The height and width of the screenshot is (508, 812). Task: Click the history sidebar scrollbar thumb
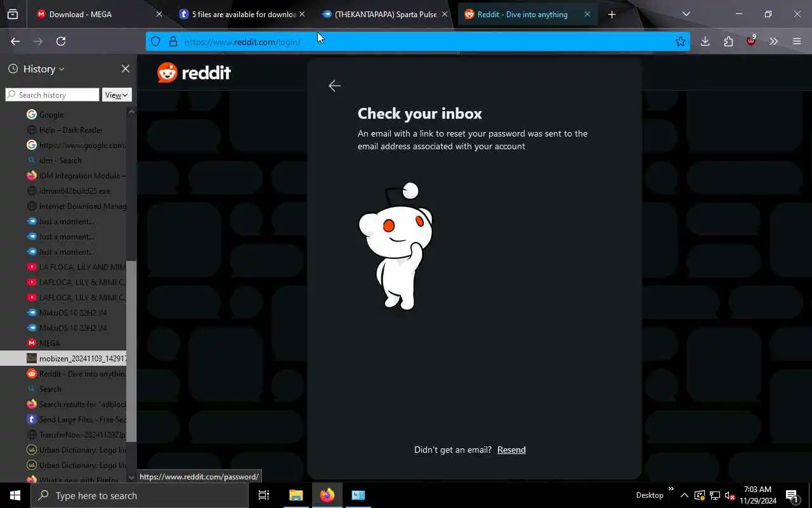coord(131,351)
